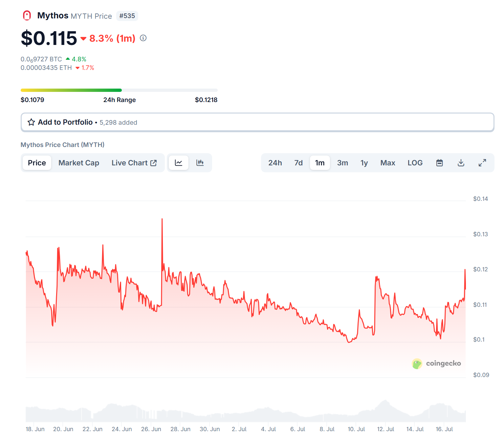The width and height of the screenshot is (504, 440).
Task: Switch to line chart view icon
Action: [x=179, y=163]
